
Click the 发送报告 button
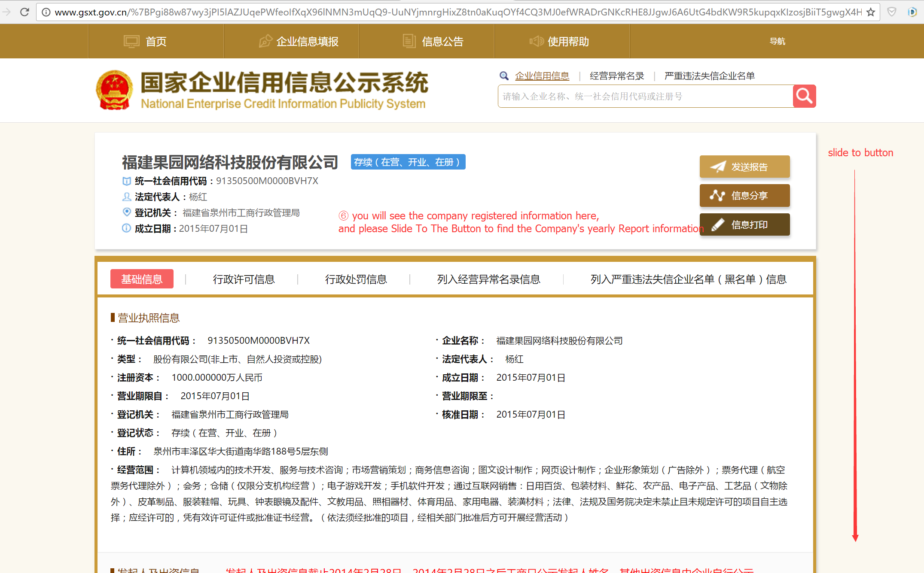tap(744, 167)
